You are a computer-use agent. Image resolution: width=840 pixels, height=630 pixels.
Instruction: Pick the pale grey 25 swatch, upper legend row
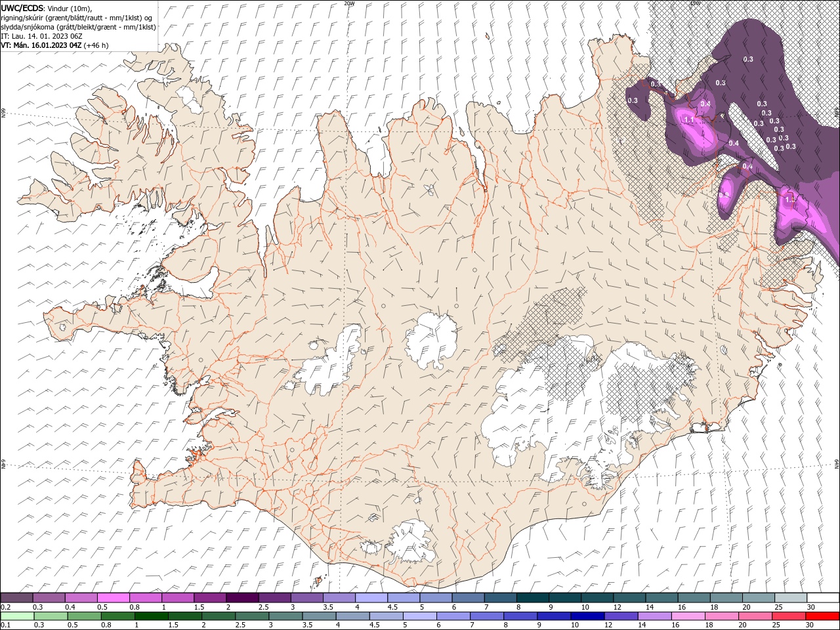point(790,598)
